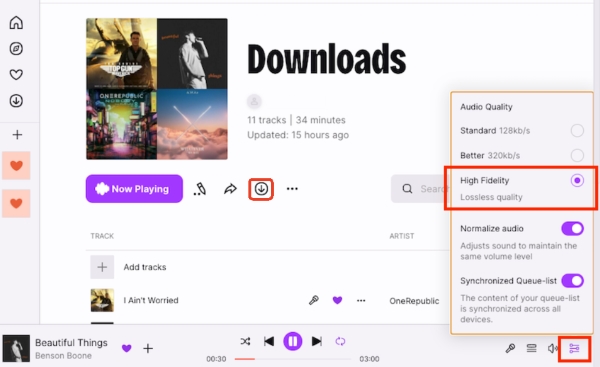Open lyrics microphone icon in player bar
The height and width of the screenshot is (367, 600).
click(510, 348)
